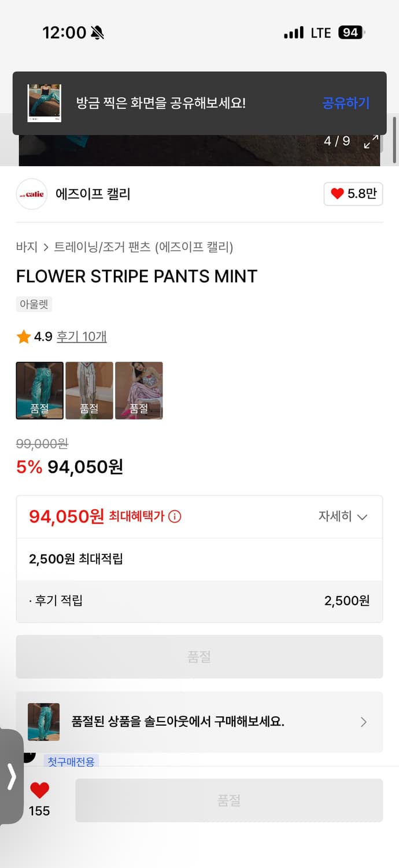Tap the star icon next to 4.9 rating
The height and width of the screenshot is (868, 399).
click(23, 336)
